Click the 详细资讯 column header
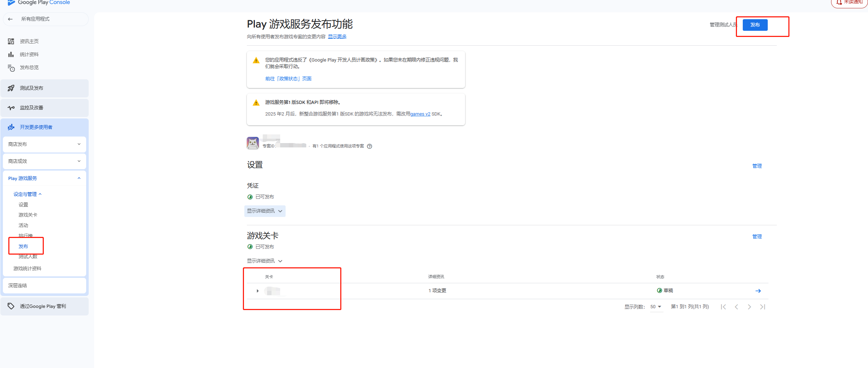Image resolution: width=868 pixels, height=368 pixels. pyautogui.click(x=436, y=277)
